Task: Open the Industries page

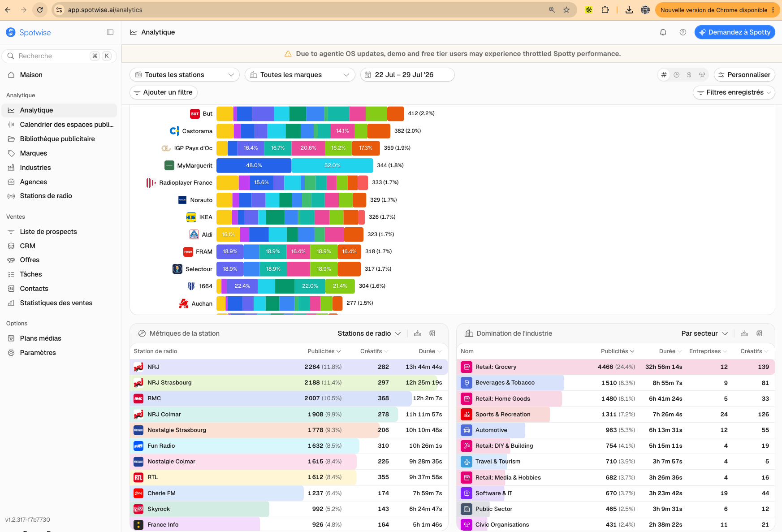Action: (x=59, y=168)
